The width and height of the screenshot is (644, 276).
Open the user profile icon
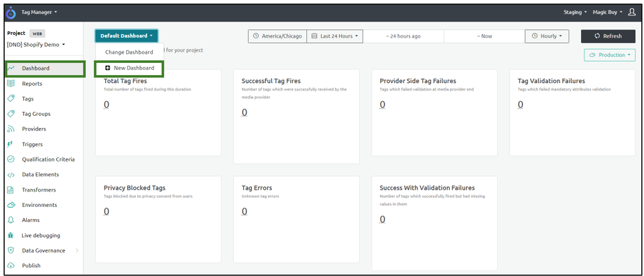click(631, 12)
